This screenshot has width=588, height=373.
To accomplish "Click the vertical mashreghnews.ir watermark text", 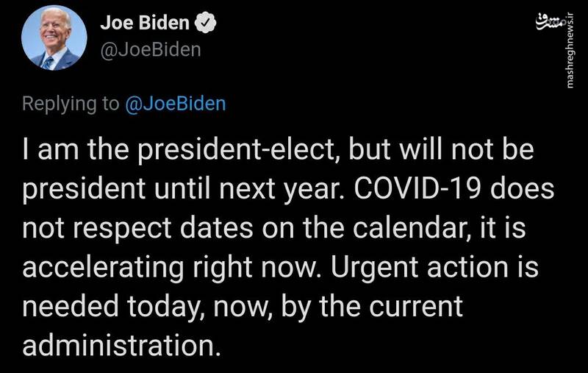I will pos(570,55).
